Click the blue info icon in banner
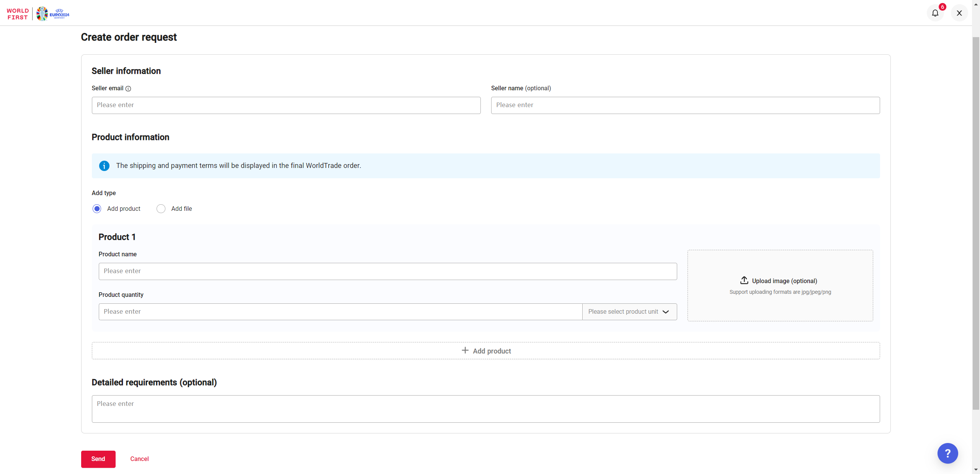Viewport: 980px width, 474px height. [104, 166]
